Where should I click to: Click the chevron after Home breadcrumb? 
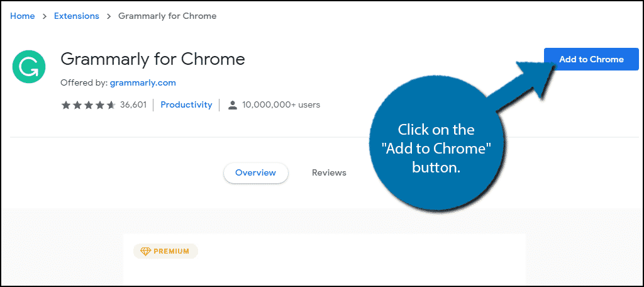pyautogui.click(x=45, y=16)
